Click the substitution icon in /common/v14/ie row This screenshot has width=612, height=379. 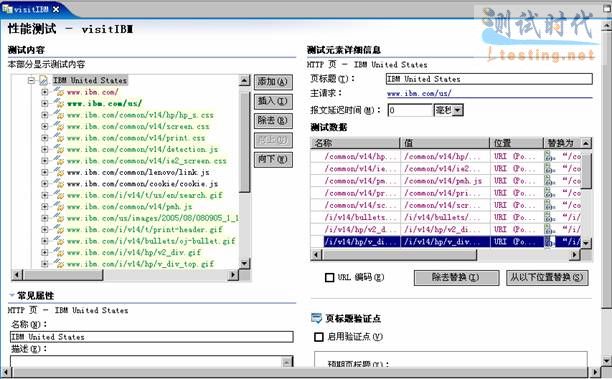coord(550,169)
